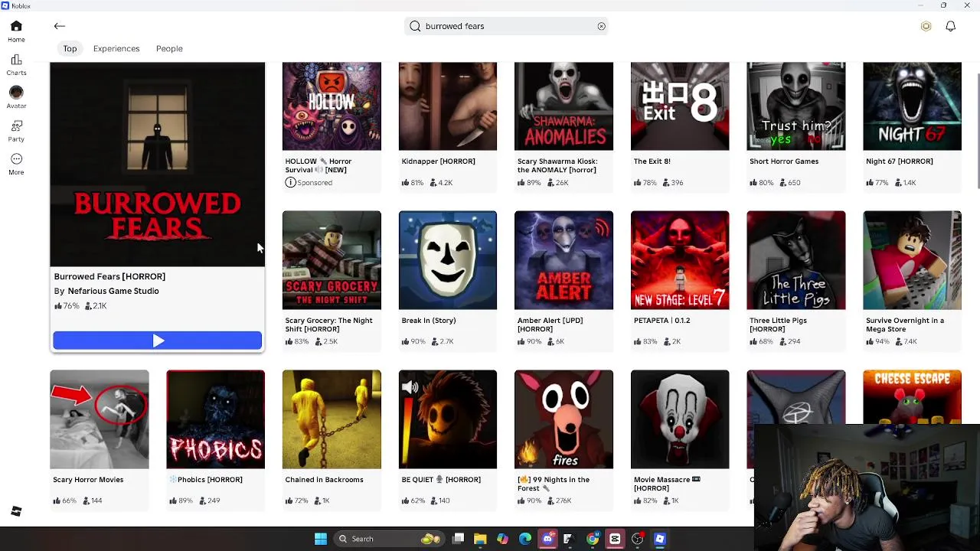Click the taskbar Search box
Image resolution: width=980 pixels, height=551 pixels.
(x=389, y=539)
